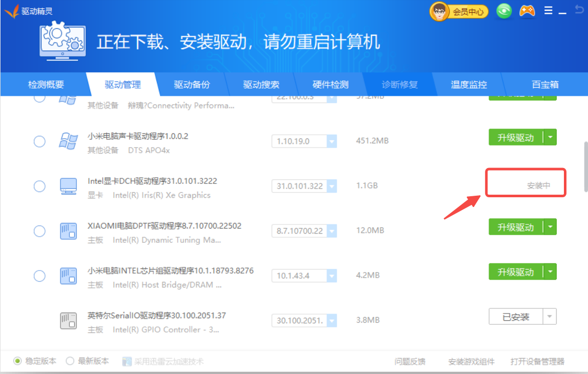
Task: Open the game controller icon
Action: click(527, 11)
